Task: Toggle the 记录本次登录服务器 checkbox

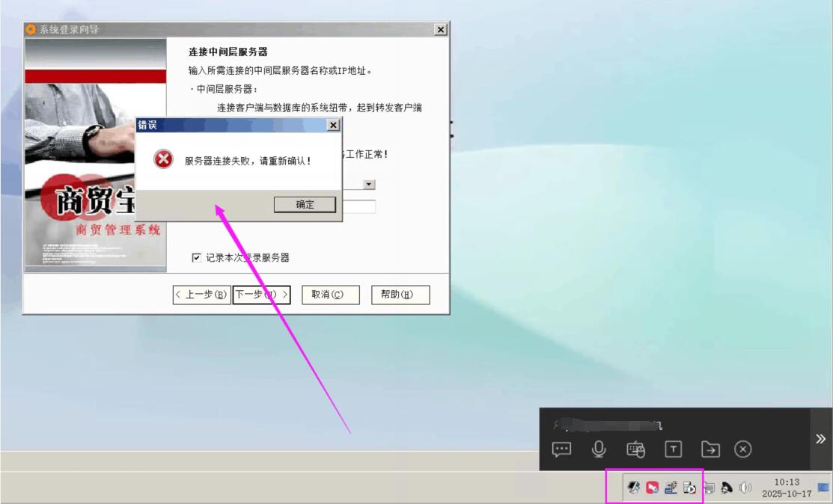Action: tap(197, 258)
